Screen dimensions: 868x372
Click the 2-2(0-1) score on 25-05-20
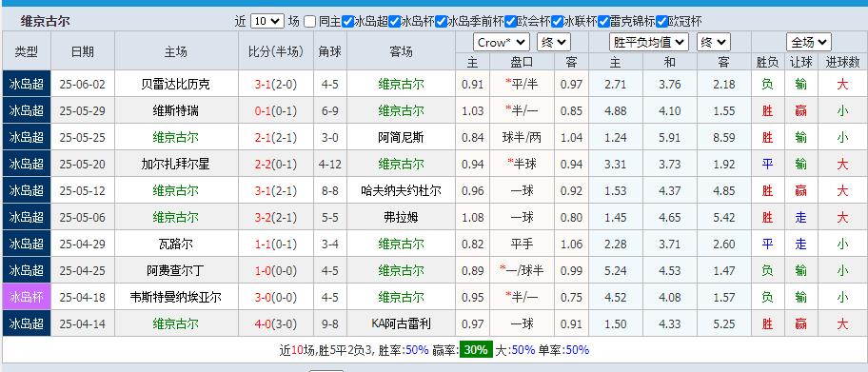tap(276, 164)
